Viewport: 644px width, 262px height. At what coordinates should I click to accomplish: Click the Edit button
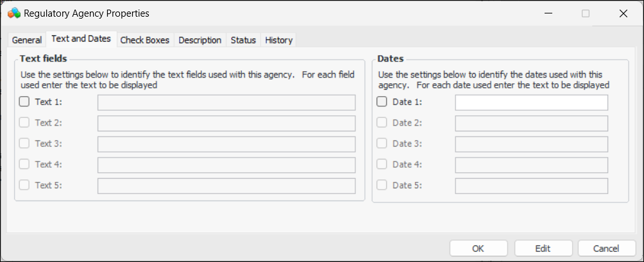(x=543, y=249)
